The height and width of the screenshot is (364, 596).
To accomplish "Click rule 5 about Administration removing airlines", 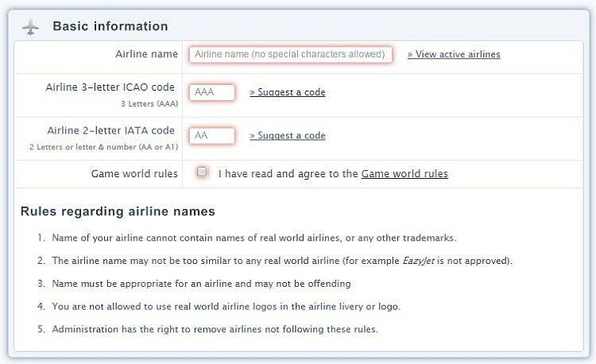I will click(x=215, y=329).
